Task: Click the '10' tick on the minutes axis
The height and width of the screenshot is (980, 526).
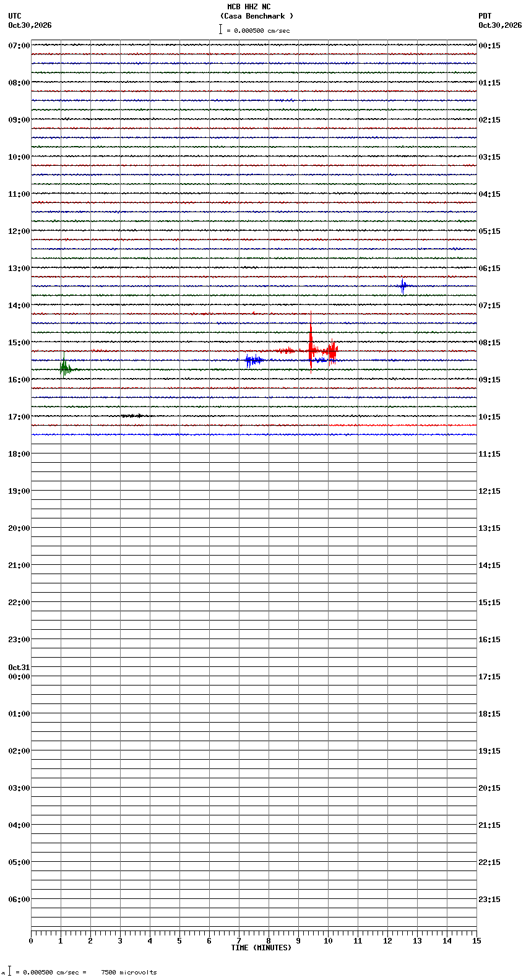Action: pyautogui.click(x=328, y=941)
